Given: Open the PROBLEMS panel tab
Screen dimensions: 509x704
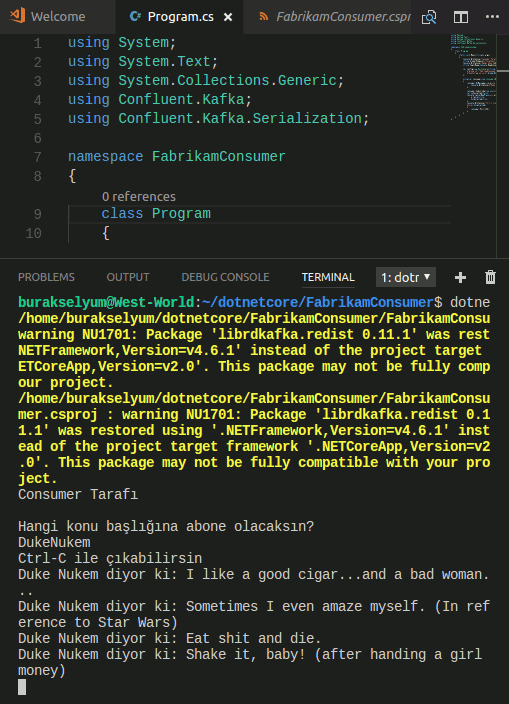Looking at the screenshot, I should click(x=46, y=277).
